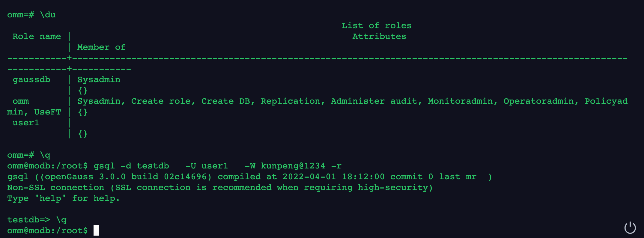Click the 'Monitoradmin' attribute text
The height and width of the screenshot is (238, 644).
point(460,101)
